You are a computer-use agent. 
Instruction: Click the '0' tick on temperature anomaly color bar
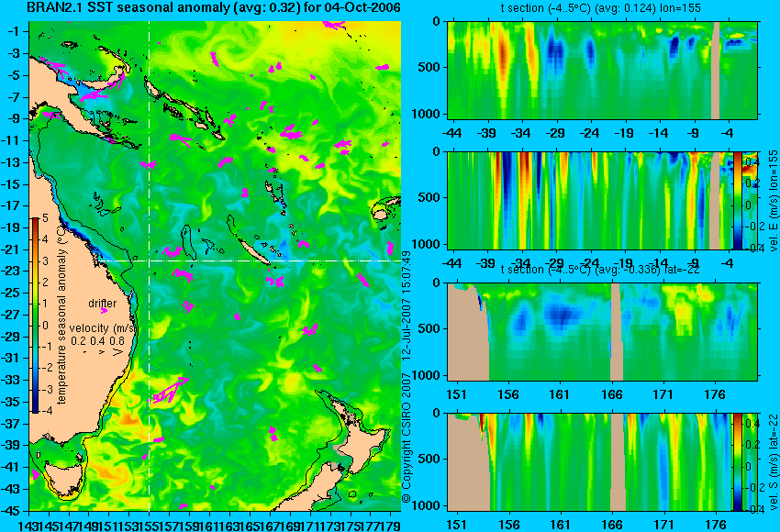(45, 326)
